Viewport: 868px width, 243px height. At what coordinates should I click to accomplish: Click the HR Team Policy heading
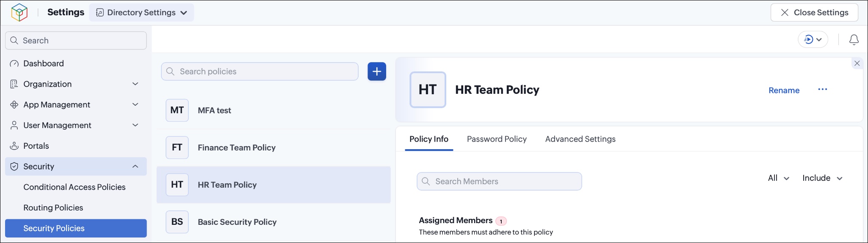497,90
